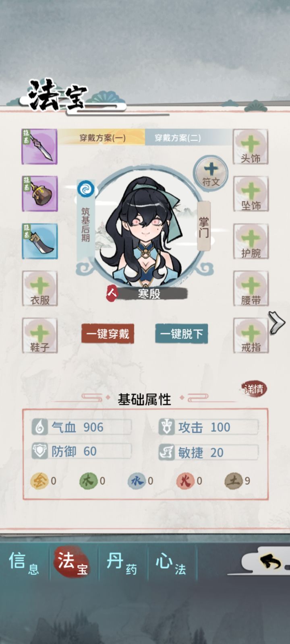
Task: Add equipment to the 鞋子 slot
Action: (x=39, y=336)
